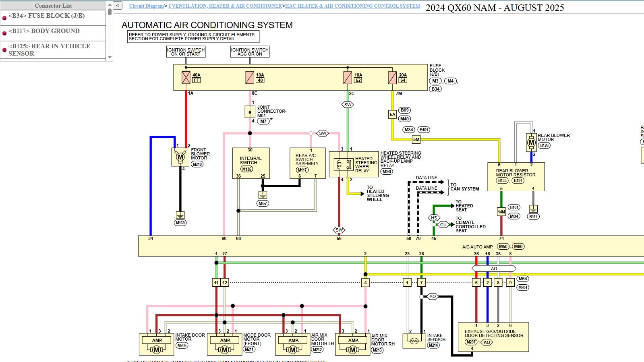This screenshot has height=362, width=644.
Task: Click the M60 A/C auto amp connector label
Action: click(518, 246)
